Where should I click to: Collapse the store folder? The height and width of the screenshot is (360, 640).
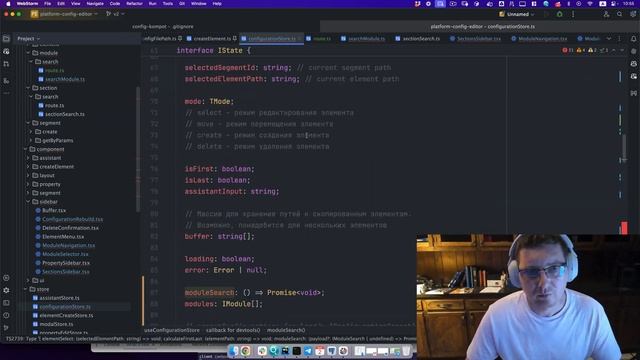coord(25,289)
